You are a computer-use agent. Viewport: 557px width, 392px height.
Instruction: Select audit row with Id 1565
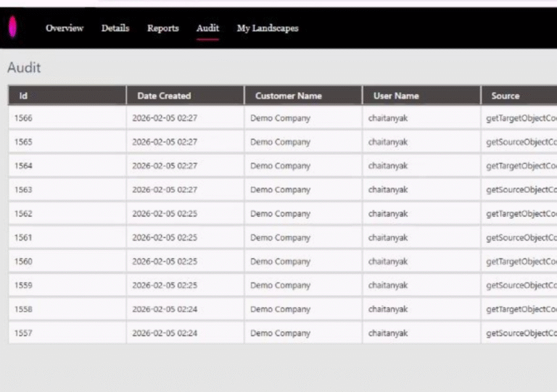pos(24,142)
